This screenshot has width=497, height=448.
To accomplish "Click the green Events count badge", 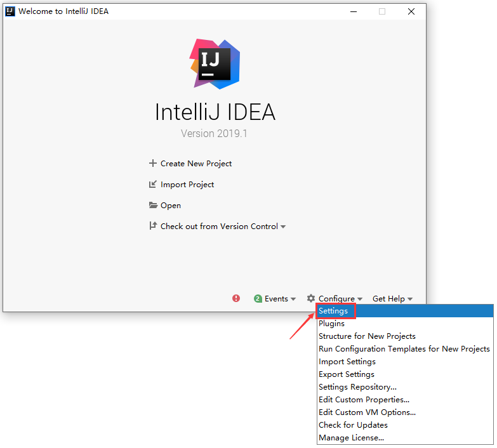I will point(258,300).
